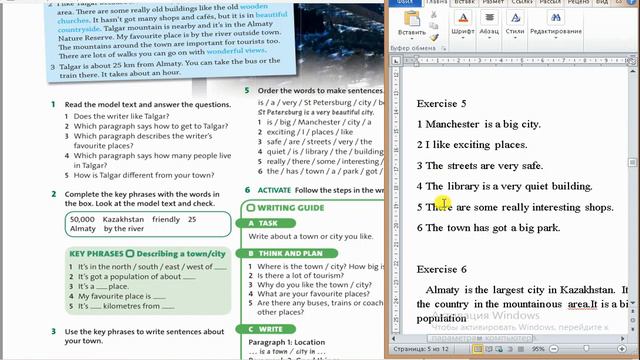The height and width of the screenshot is (360, 640).
Task: Open the Вид view tab
Action: coord(602,2)
